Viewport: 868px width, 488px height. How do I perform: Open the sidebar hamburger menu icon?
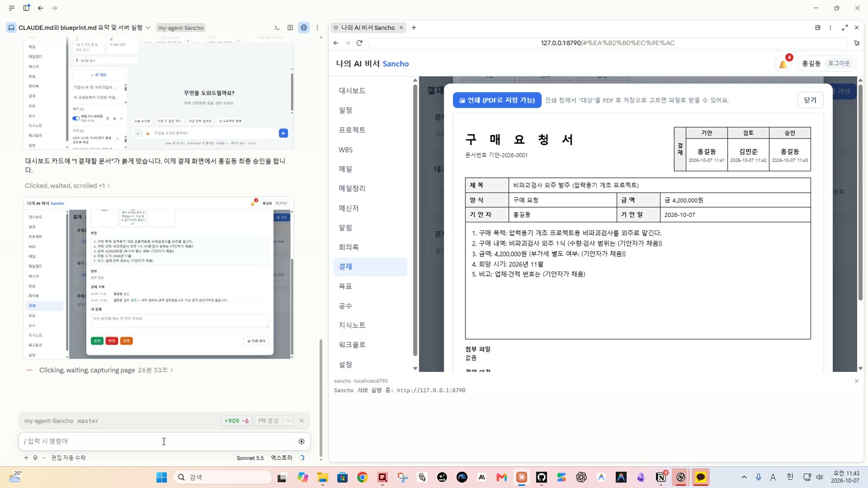(x=11, y=8)
